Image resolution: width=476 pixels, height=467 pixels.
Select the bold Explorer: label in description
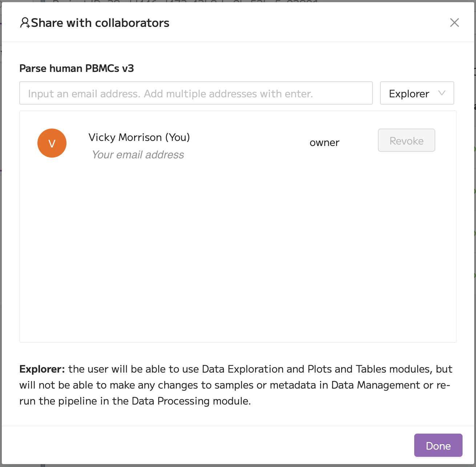click(42, 369)
